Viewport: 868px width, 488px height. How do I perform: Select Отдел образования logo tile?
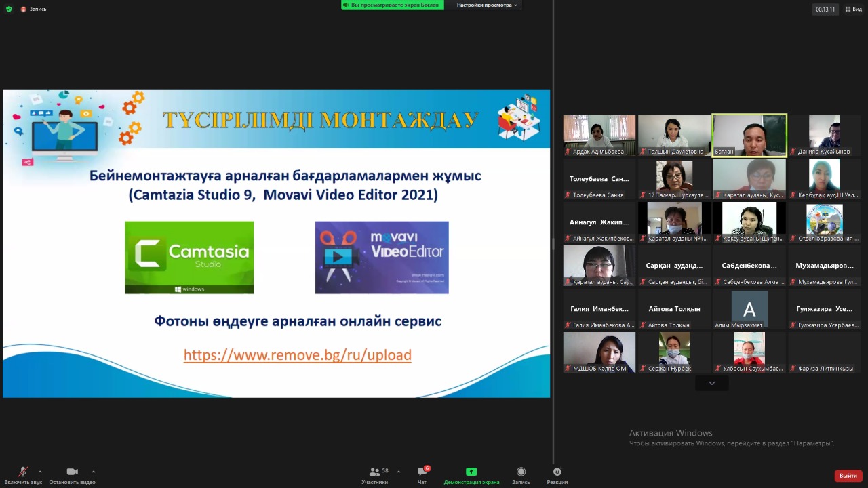click(x=824, y=222)
